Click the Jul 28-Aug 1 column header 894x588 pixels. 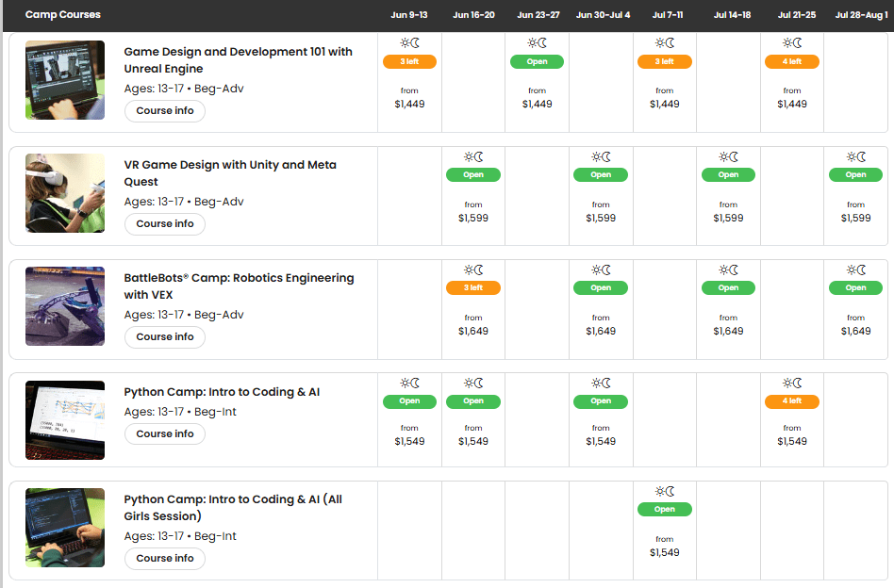tap(860, 15)
